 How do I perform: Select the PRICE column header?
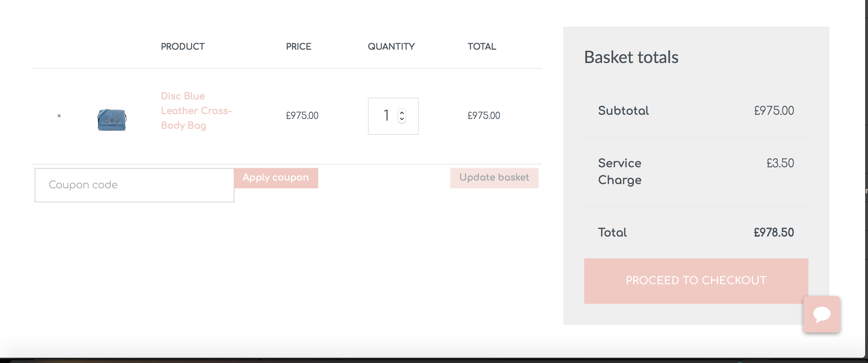click(x=299, y=47)
